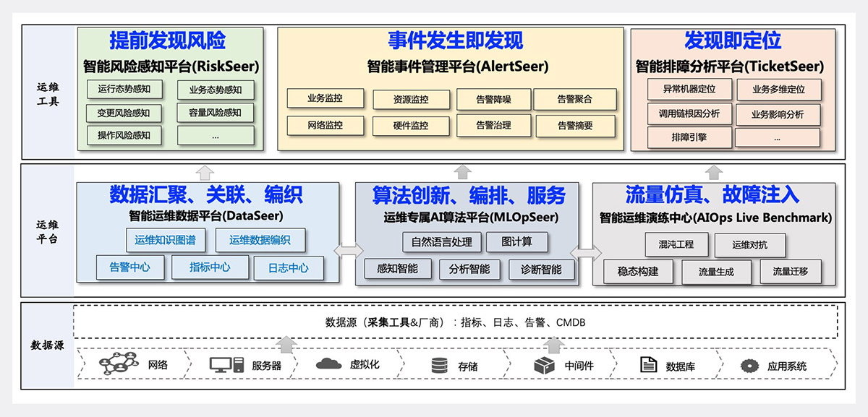Click the server monitor icon beside 服务器
Image resolution: width=868 pixels, height=417 pixels.
point(226,365)
